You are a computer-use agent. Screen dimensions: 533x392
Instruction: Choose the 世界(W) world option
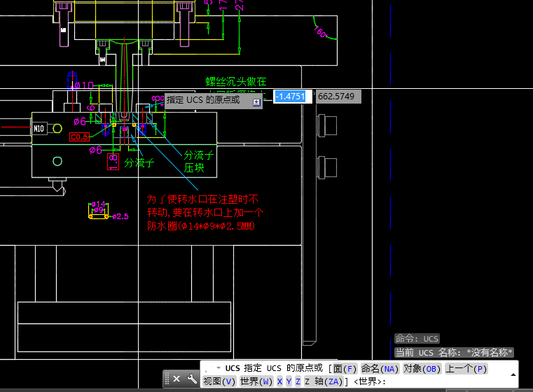coord(256,381)
